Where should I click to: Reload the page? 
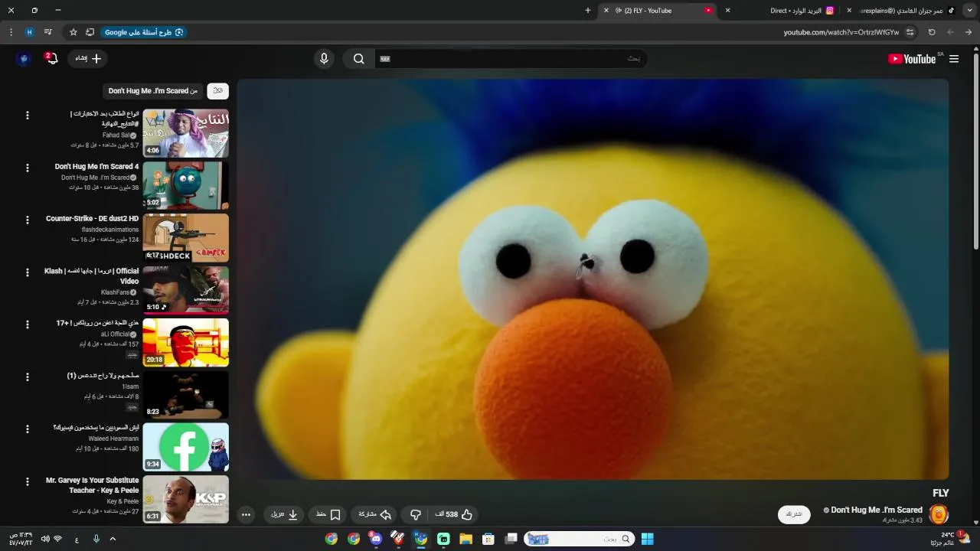932,32
